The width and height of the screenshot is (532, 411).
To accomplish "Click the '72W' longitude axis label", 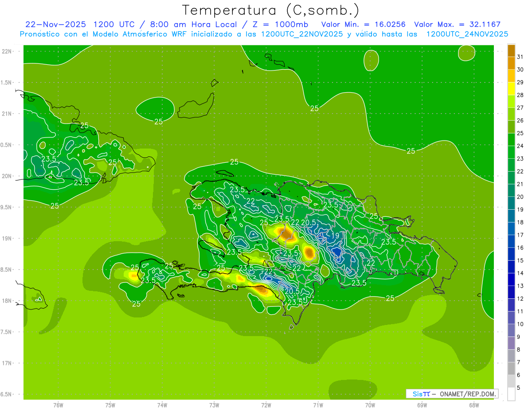I will tap(266, 405).
